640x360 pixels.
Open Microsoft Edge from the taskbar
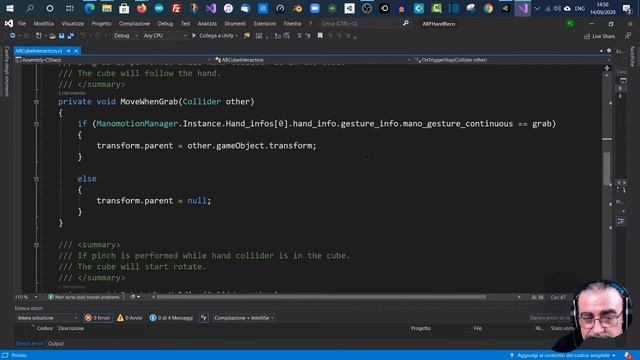[x=89, y=8]
